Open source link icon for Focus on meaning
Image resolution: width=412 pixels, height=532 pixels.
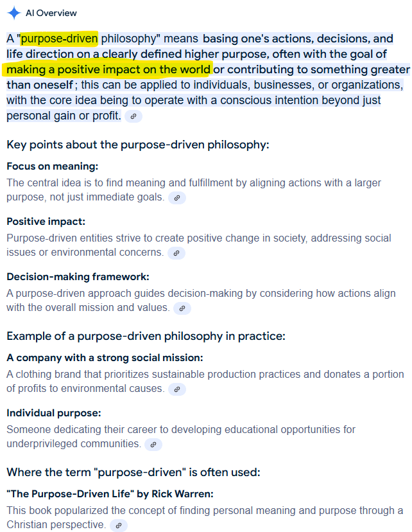click(177, 198)
